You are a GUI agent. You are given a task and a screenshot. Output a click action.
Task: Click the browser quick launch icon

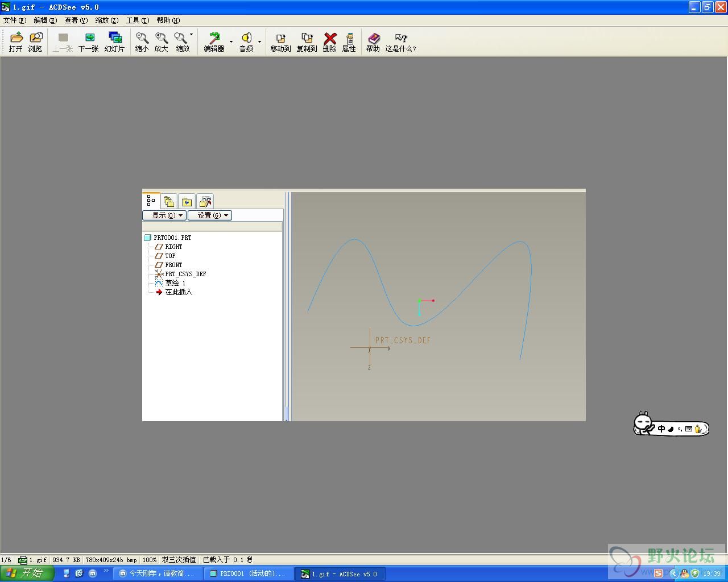coord(80,573)
